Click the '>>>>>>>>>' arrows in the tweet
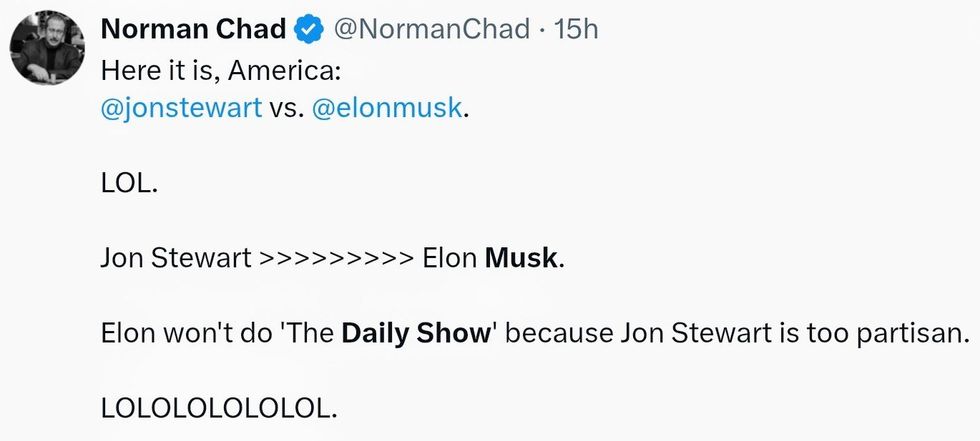The height and width of the screenshot is (441, 980). click(335, 259)
